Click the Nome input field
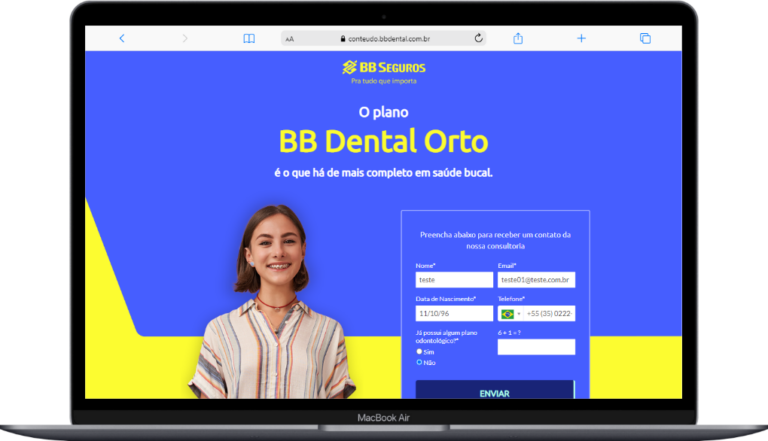The height and width of the screenshot is (441, 768). point(454,280)
